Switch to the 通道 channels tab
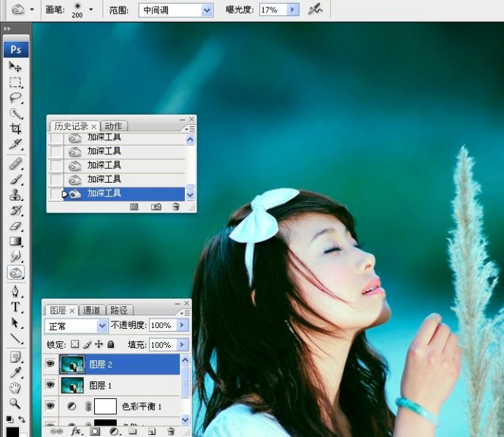Screen dimensions: 504x437 click(x=91, y=310)
